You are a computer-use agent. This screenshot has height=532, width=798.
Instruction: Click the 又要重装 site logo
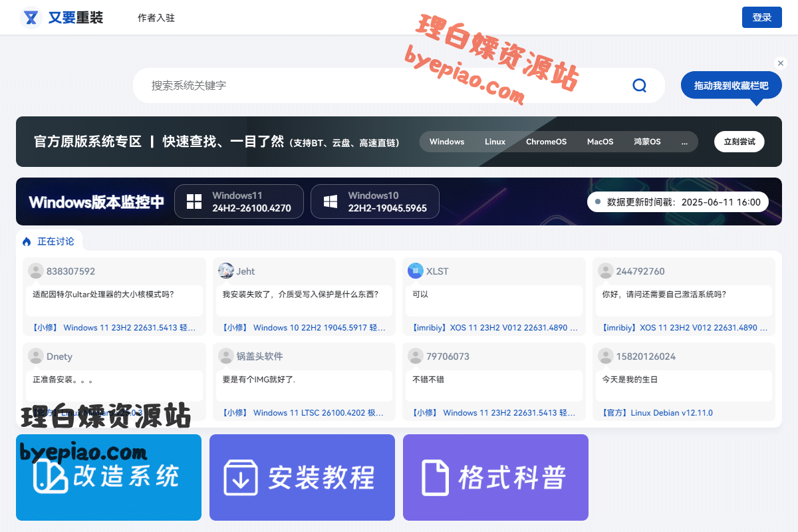click(62, 18)
